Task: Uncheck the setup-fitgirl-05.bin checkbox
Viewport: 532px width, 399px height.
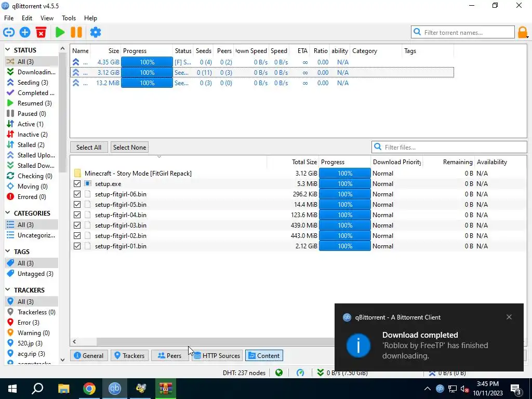Action: tap(77, 205)
